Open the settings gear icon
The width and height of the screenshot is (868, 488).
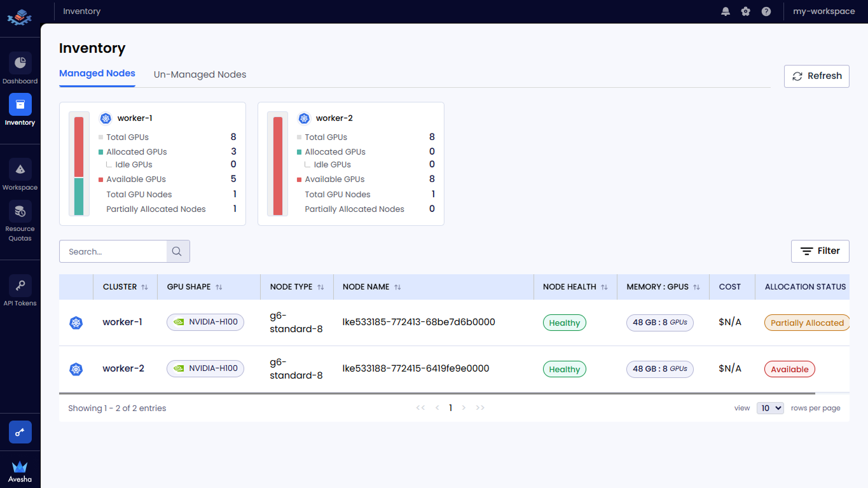pyautogui.click(x=746, y=11)
